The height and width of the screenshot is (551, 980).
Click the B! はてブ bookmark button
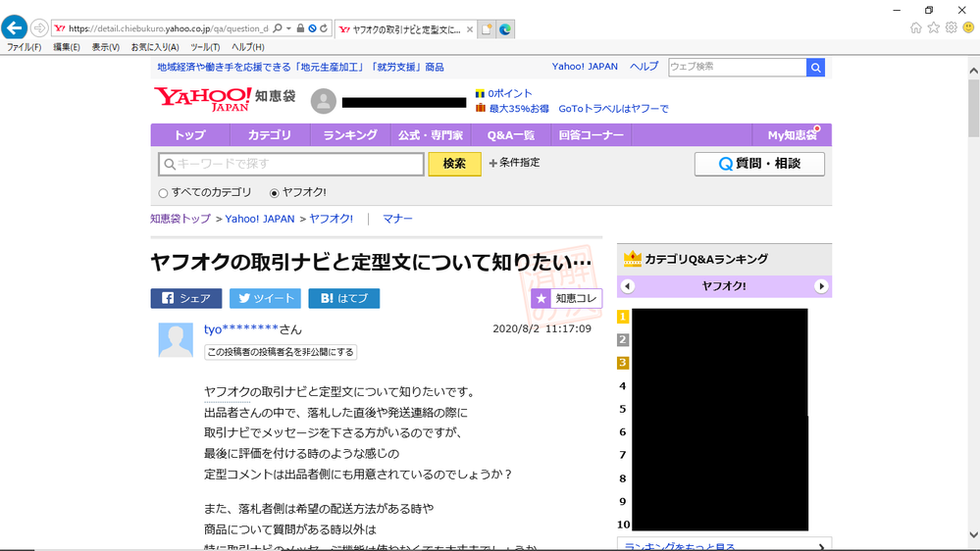[x=343, y=298]
